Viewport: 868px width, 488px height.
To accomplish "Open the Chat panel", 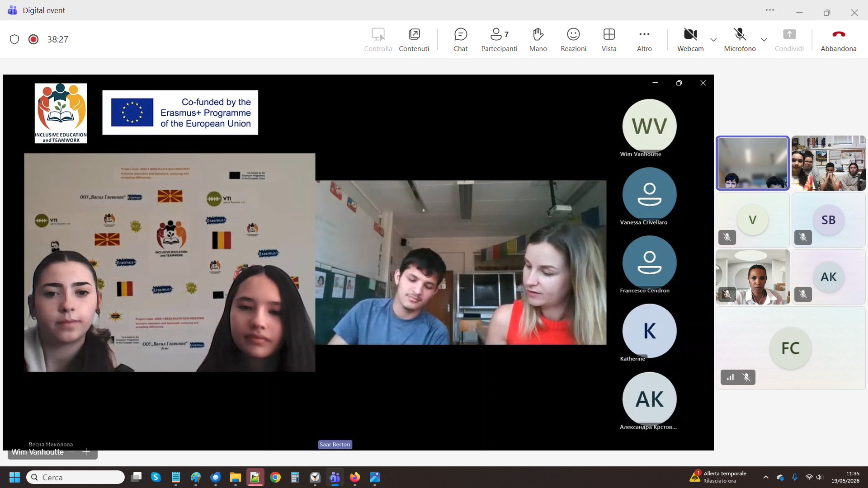I will click(460, 40).
